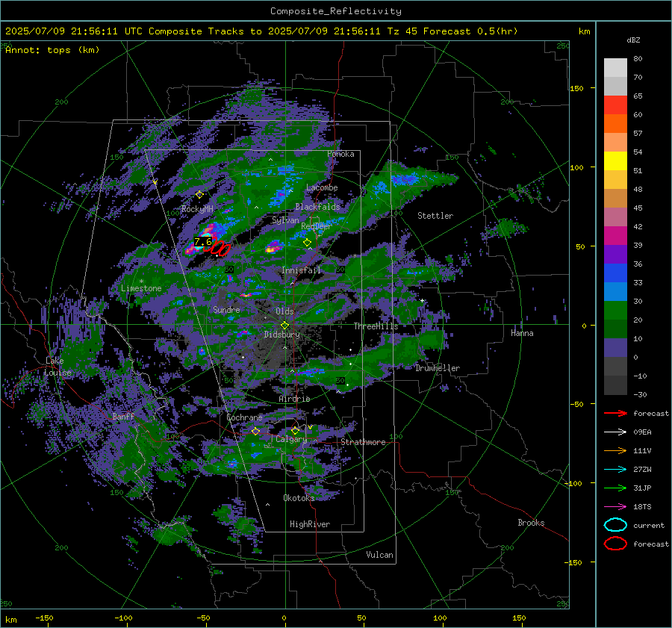Click the magenta 18TS arrow in the legend

click(x=615, y=507)
